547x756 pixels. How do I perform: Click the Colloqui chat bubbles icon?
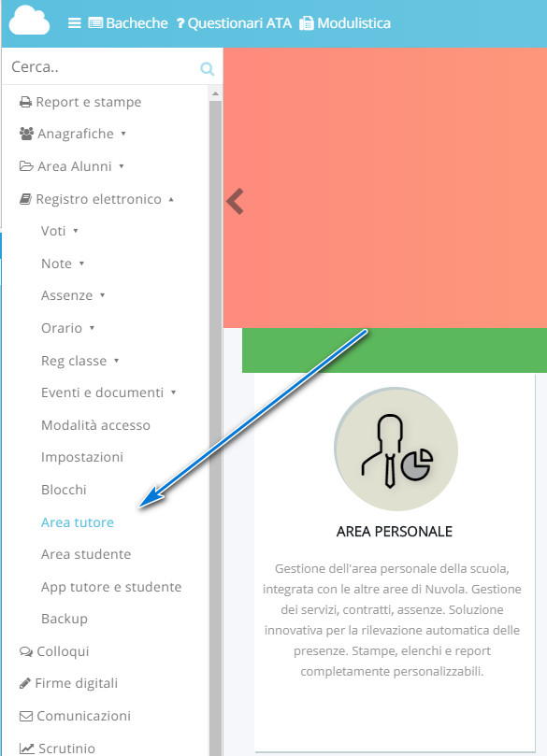tap(26, 651)
